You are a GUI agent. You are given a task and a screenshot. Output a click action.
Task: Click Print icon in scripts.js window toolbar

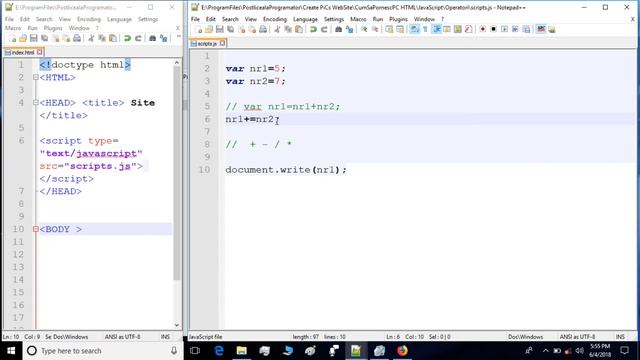coord(263,29)
